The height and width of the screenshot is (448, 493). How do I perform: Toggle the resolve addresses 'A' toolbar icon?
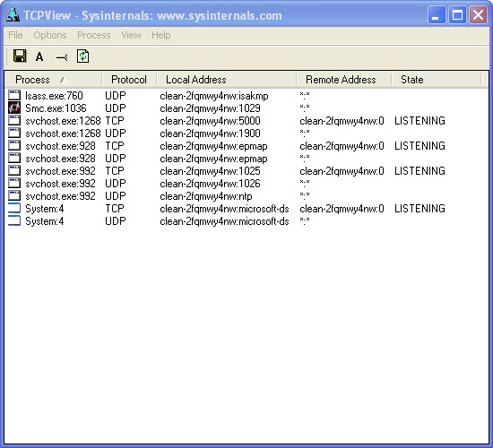pos(39,57)
